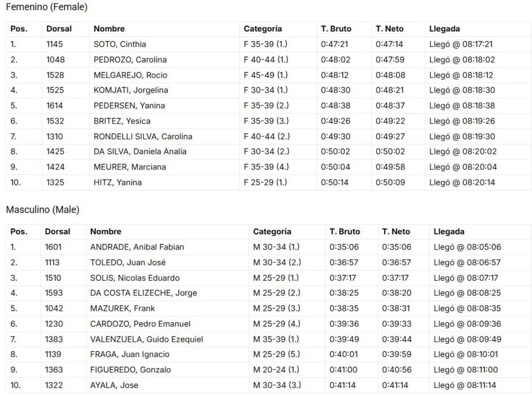Click the row for PEDROZO, Carolina
Screen dimensions: 532x396
pyautogui.click(x=269, y=59)
